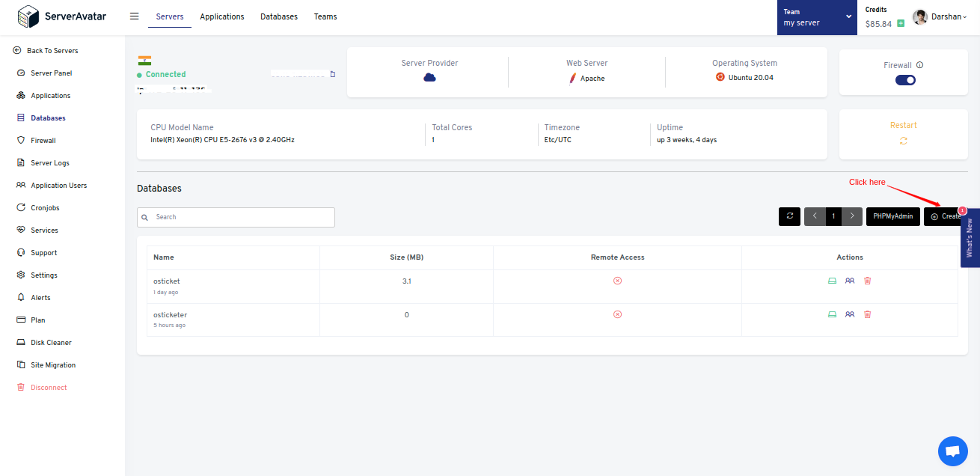Click the refresh databases icon button
Viewport: 980px width, 476px height.
point(789,216)
